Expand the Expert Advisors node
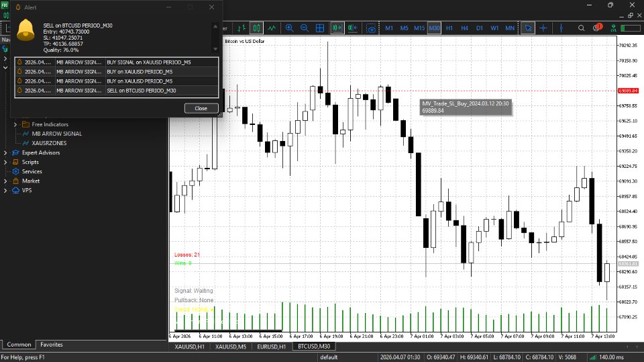The height and width of the screenshot is (362, 644). tap(5, 152)
